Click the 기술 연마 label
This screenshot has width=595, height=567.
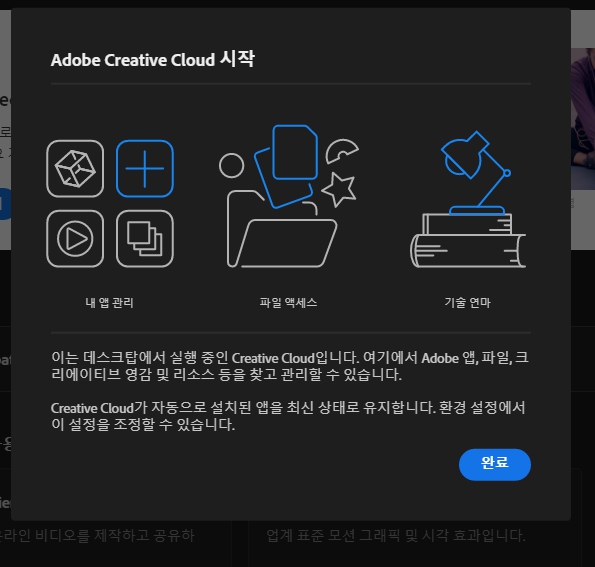coord(468,302)
